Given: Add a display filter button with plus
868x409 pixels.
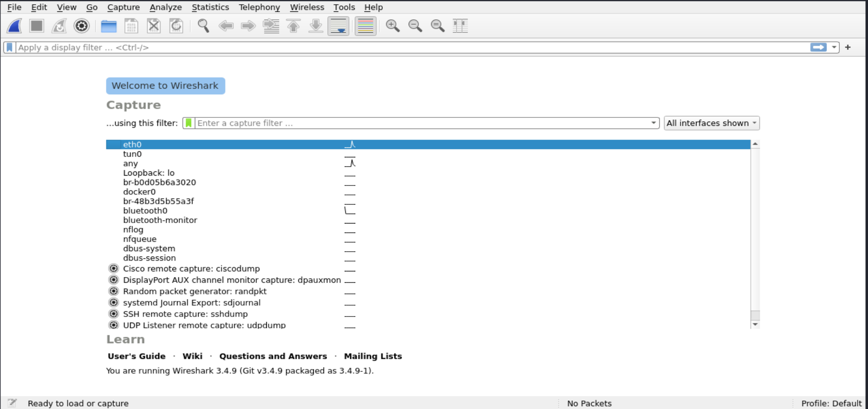Looking at the screenshot, I should pyautogui.click(x=848, y=47).
